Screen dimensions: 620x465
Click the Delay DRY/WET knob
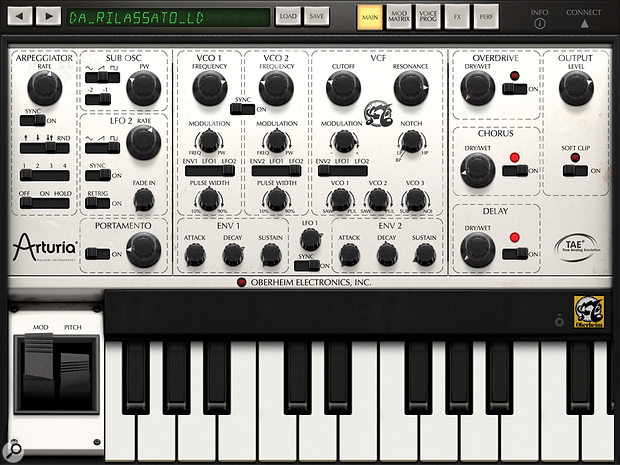pyautogui.click(x=478, y=250)
